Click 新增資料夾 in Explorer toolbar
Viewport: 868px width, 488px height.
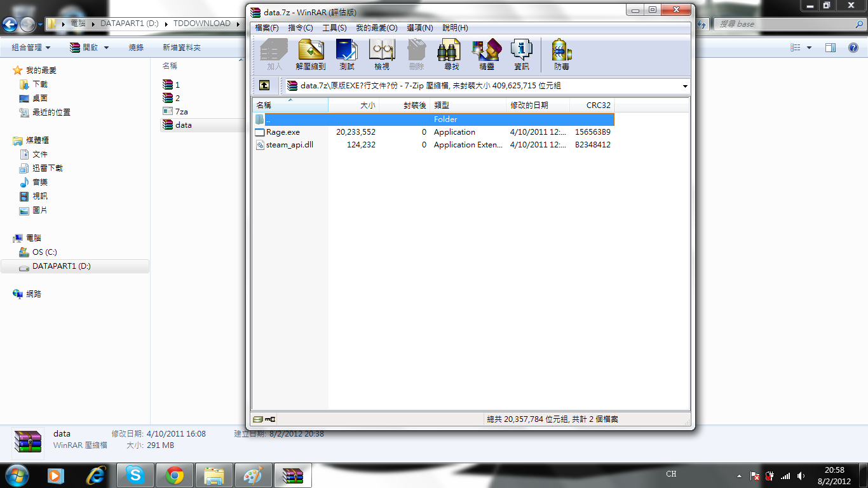[182, 48]
